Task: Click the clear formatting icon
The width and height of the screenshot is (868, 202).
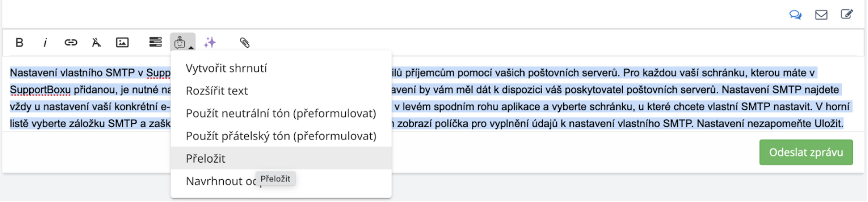Action: click(96, 42)
